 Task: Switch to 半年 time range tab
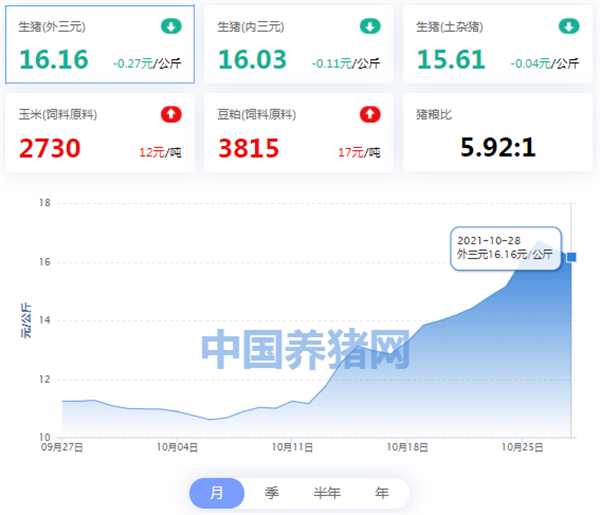click(327, 493)
